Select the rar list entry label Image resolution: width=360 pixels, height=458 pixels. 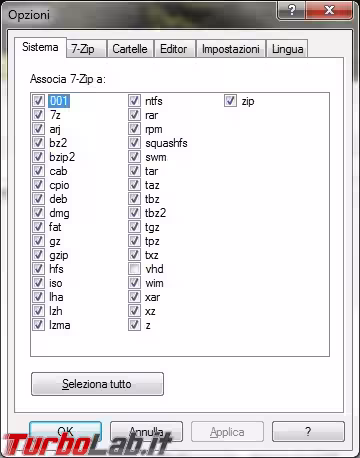click(x=152, y=115)
